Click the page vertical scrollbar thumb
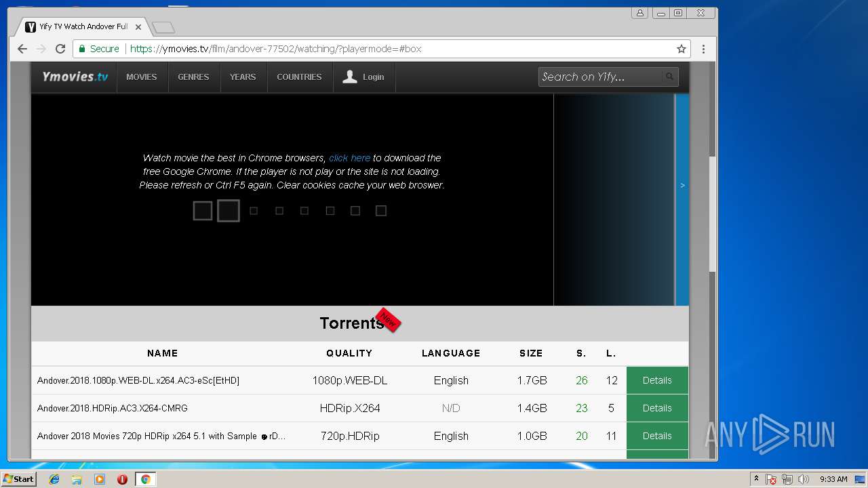Screen dimensions: 868x488 (x=712, y=213)
